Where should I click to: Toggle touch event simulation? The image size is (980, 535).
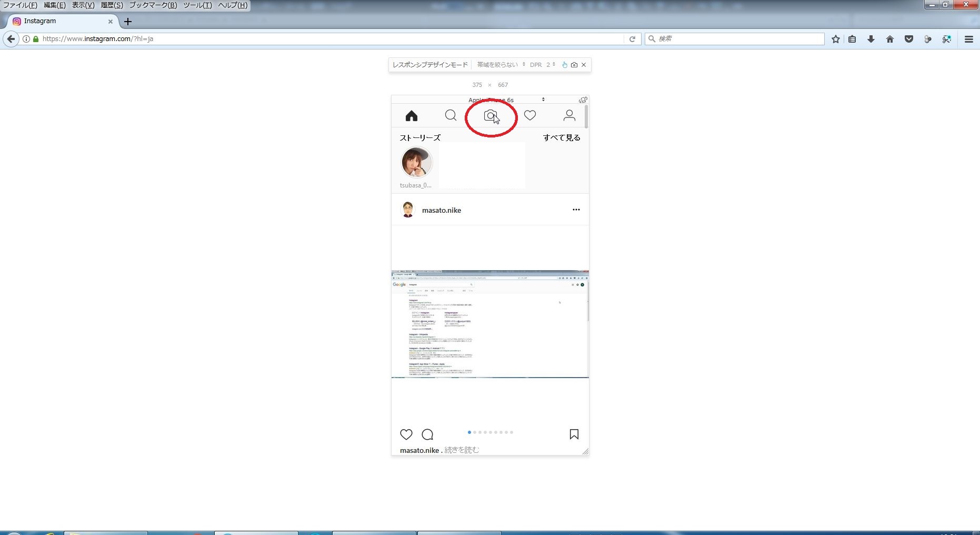[565, 65]
